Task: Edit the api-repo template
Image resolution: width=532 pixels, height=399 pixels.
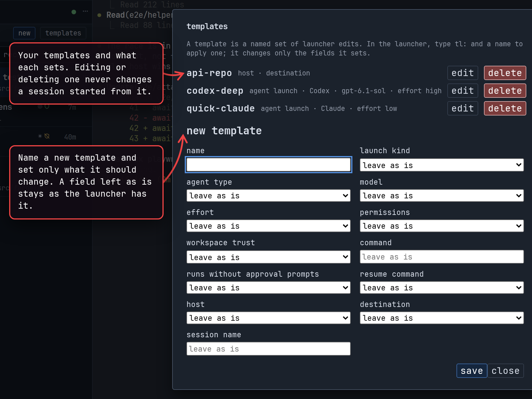Action: point(462,73)
